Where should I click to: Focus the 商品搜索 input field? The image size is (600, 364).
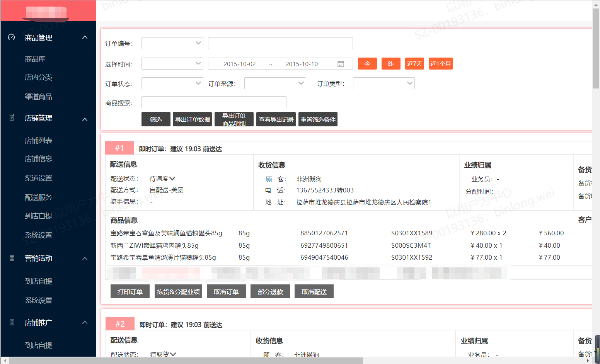click(x=214, y=102)
